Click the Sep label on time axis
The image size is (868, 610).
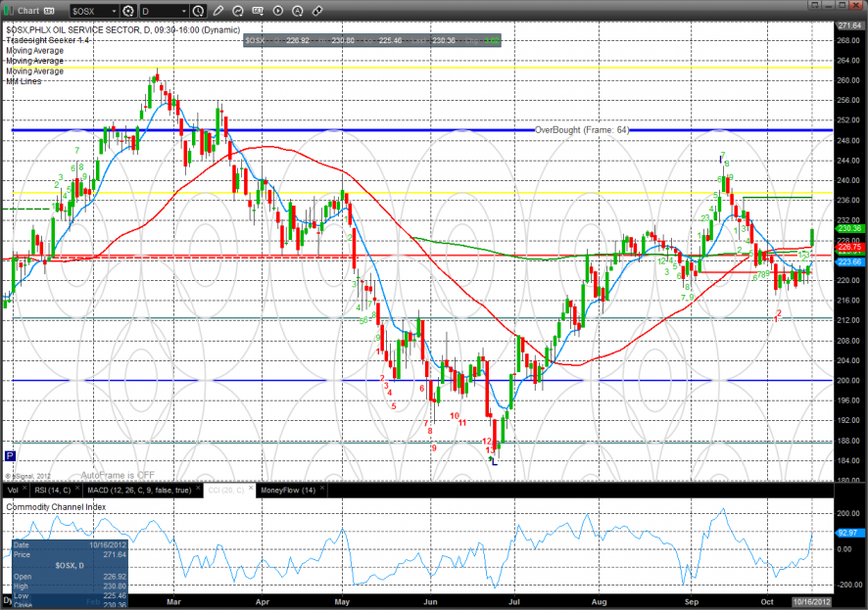(692, 602)
